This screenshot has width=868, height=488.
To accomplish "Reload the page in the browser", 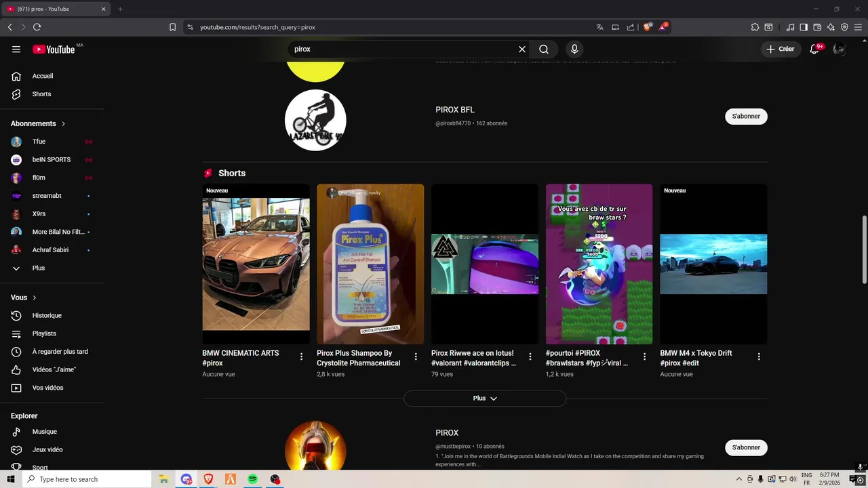I will click(37, 27).
